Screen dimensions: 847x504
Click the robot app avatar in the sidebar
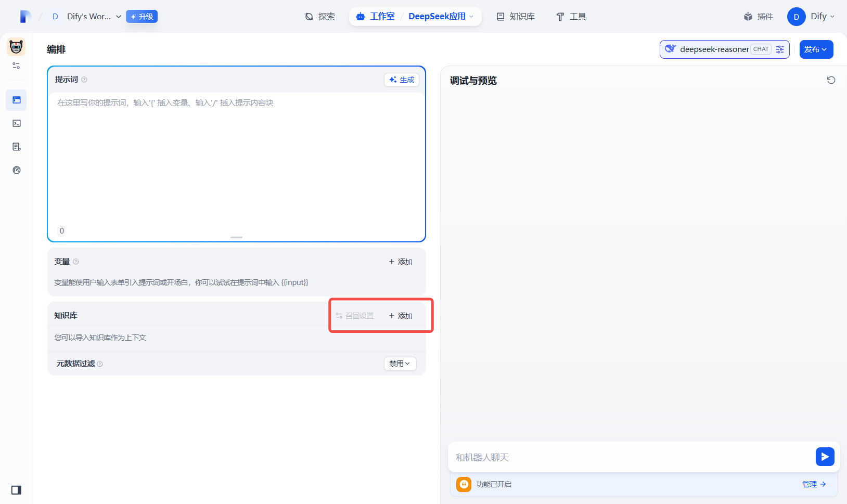tap(16, 46)
